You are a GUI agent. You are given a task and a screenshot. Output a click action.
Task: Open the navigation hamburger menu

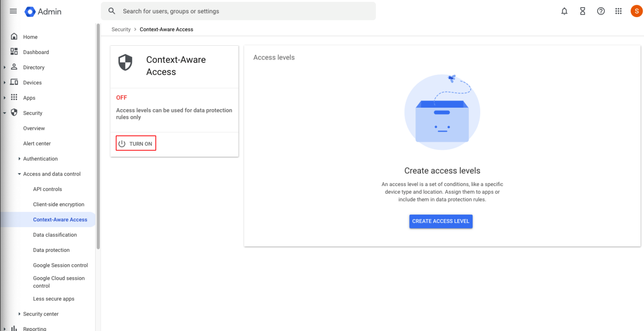[13, 11]
